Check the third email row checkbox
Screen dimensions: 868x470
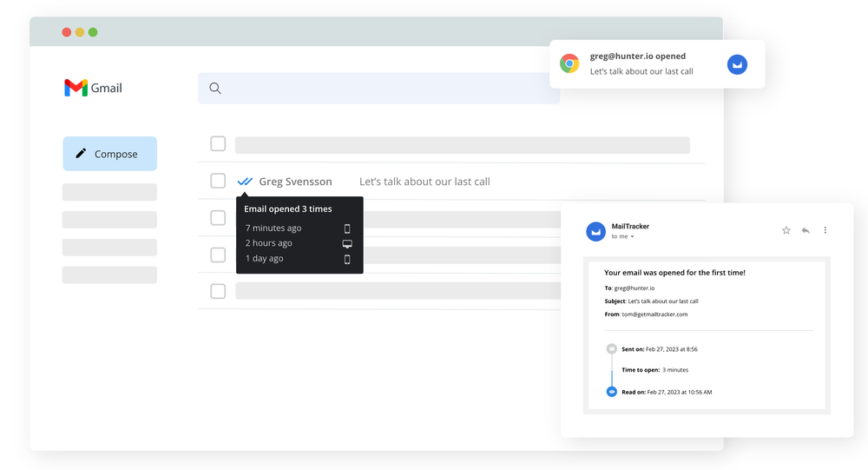[218, 218]
